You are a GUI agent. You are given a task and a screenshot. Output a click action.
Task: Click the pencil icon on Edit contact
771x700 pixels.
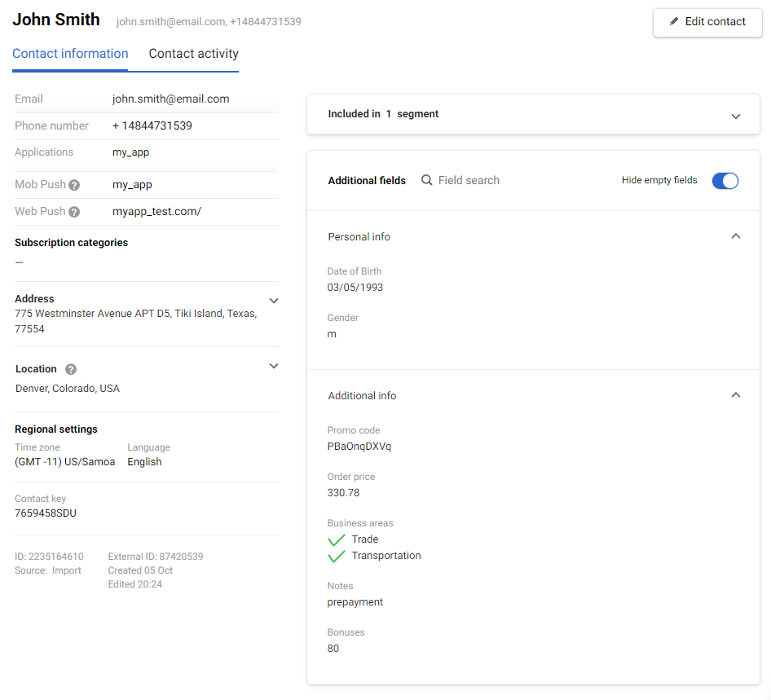pyautogui.click(x=674, y=21)
